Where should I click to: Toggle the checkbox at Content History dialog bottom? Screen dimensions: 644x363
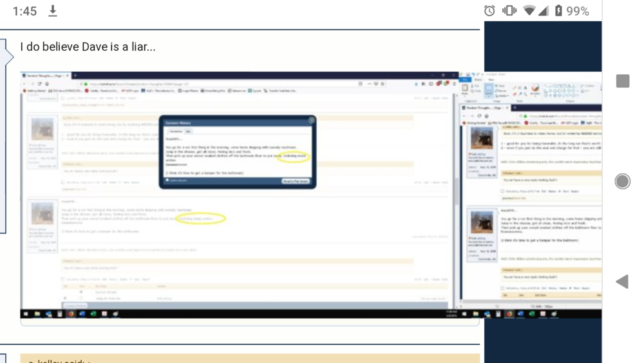tap(167, 181)
